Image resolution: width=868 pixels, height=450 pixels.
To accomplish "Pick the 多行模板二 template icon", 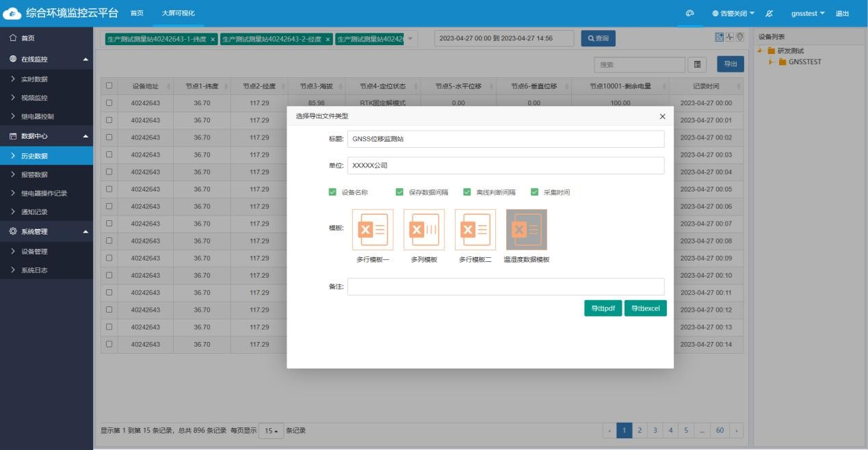I will 475,230.
